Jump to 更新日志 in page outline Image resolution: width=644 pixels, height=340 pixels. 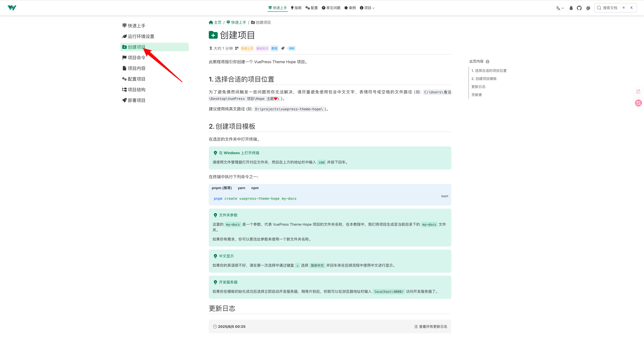(x=478, y=87)
